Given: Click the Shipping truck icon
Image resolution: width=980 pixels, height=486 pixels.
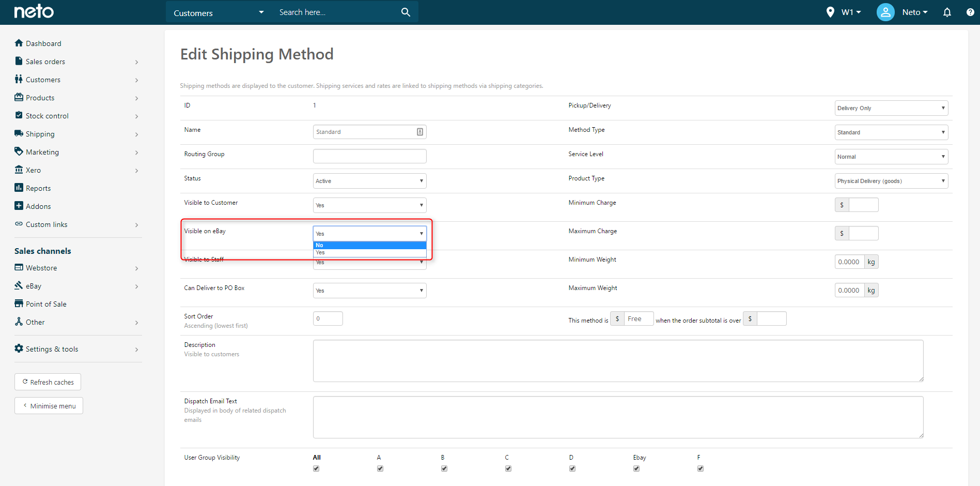Looking at the screenshot, I should click(x=19, y=133).
